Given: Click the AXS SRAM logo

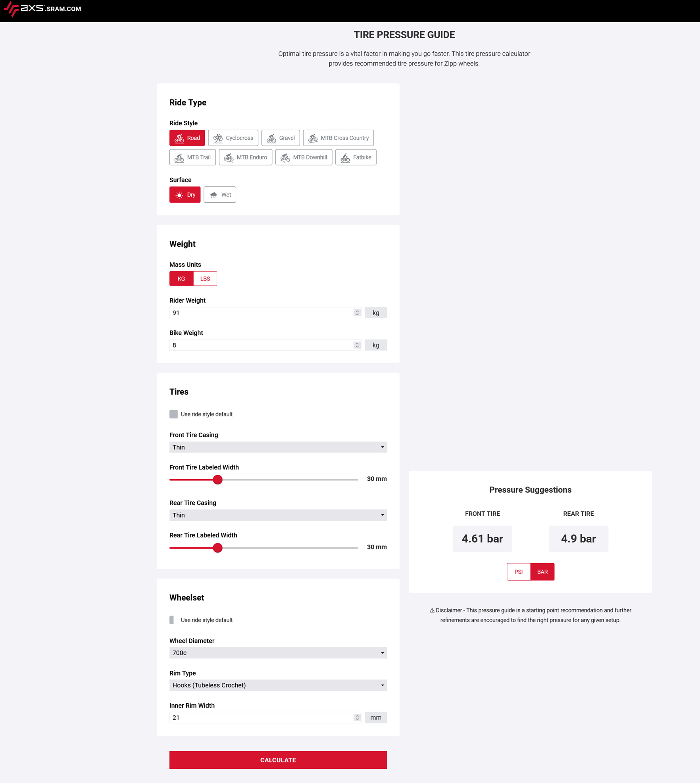Looking at the screenshot, I should click(42, 9).
